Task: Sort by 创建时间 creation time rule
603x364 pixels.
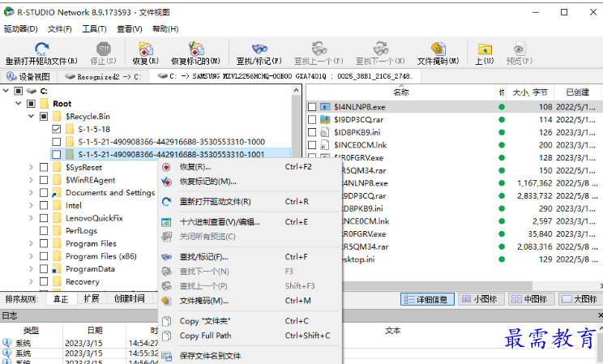Action: coord(130,298)
